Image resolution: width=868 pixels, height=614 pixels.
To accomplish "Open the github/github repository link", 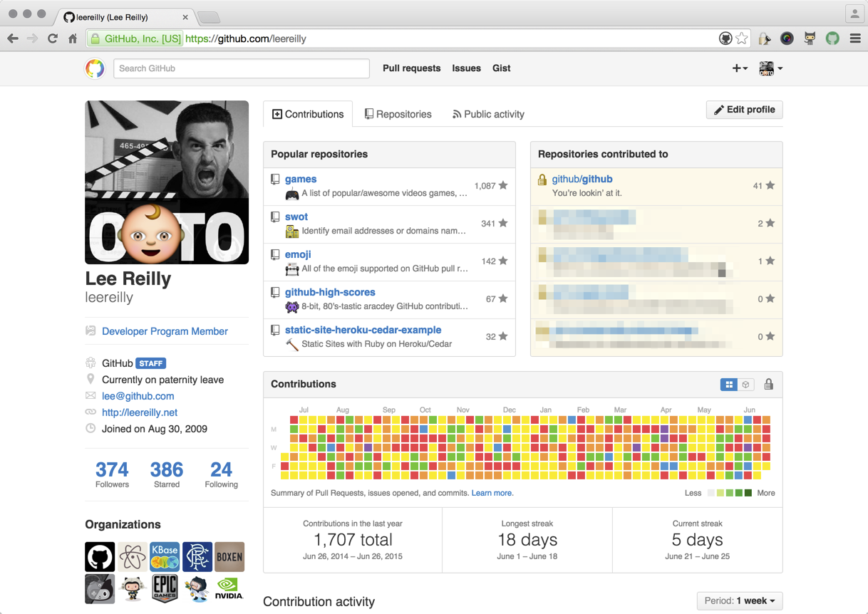I will tap(582, 179).
